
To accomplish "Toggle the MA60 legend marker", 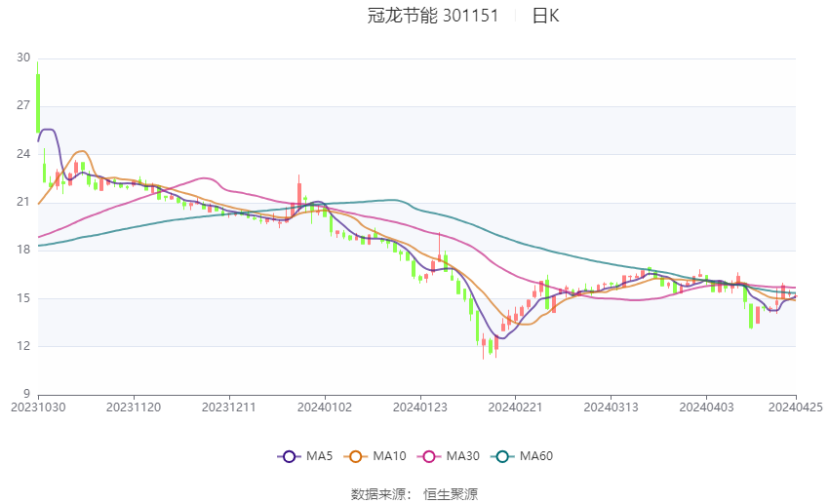I will tap(503, 456).
